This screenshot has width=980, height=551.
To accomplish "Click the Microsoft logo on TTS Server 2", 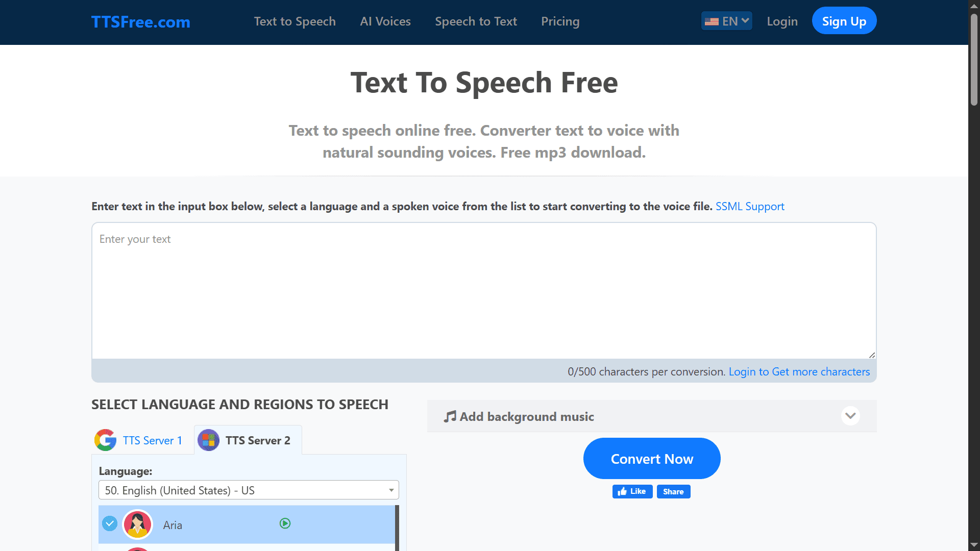I will point(208,440).
